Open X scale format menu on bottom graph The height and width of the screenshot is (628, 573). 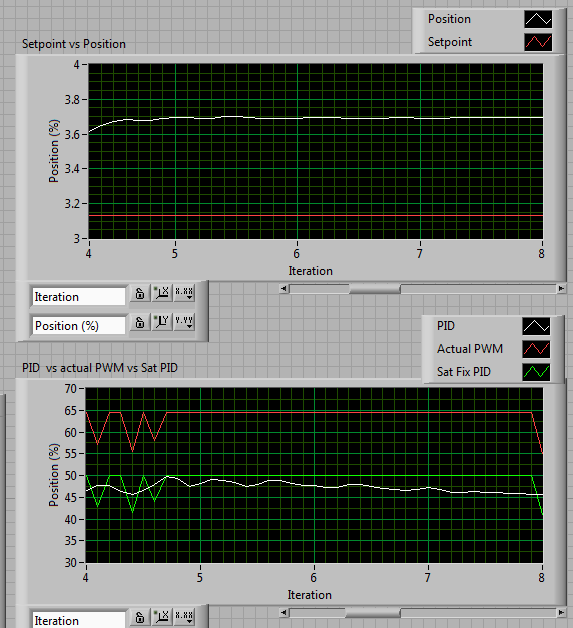point(184,617)
